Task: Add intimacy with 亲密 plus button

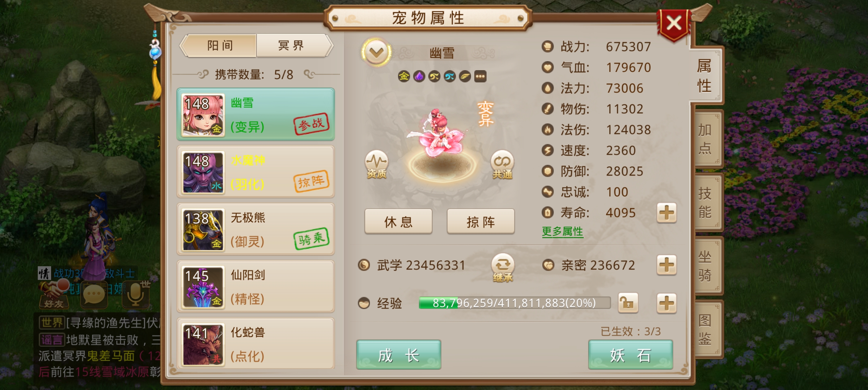Action: 666,265
